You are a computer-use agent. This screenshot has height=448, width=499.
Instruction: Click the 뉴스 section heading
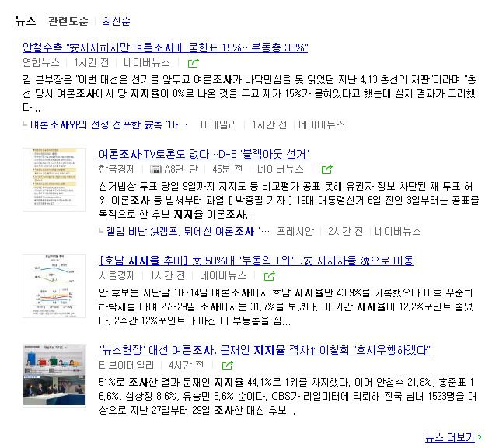pos(26,21)
